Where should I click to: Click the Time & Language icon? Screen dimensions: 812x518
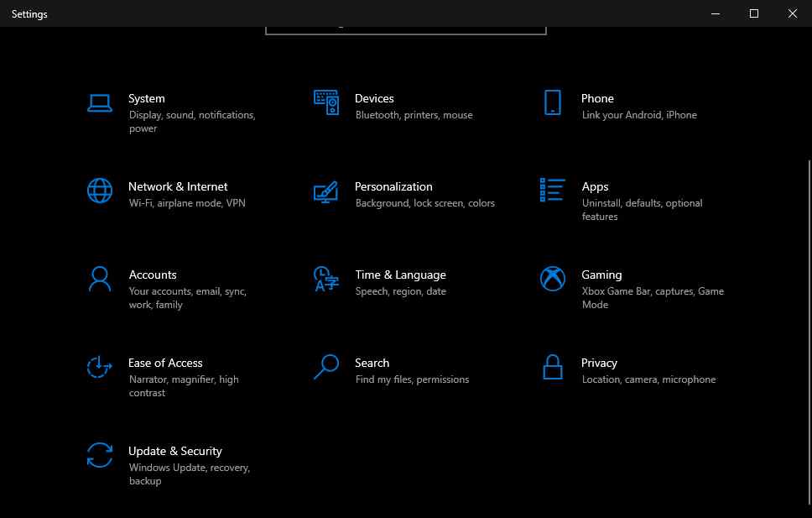tap(326, 279)
